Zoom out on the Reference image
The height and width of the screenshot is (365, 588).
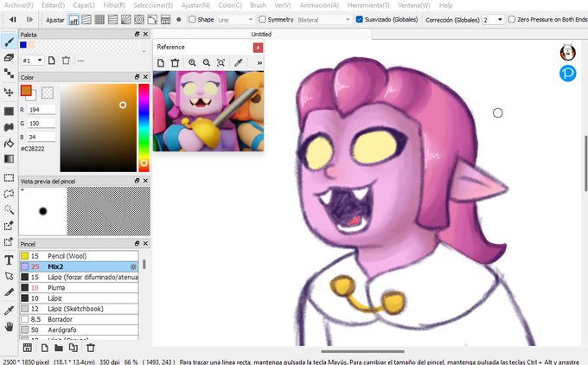(207, 62)
